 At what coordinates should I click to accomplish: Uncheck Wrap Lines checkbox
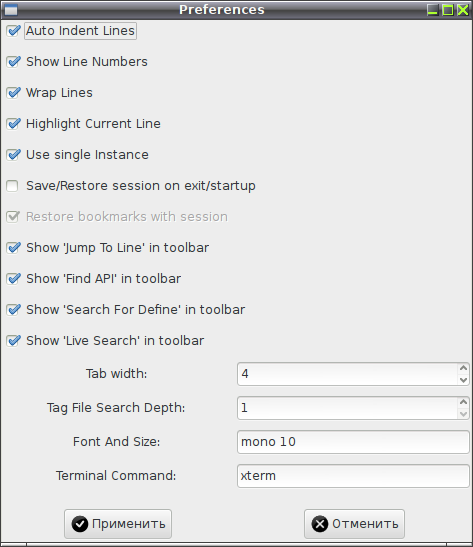(13, 93)
